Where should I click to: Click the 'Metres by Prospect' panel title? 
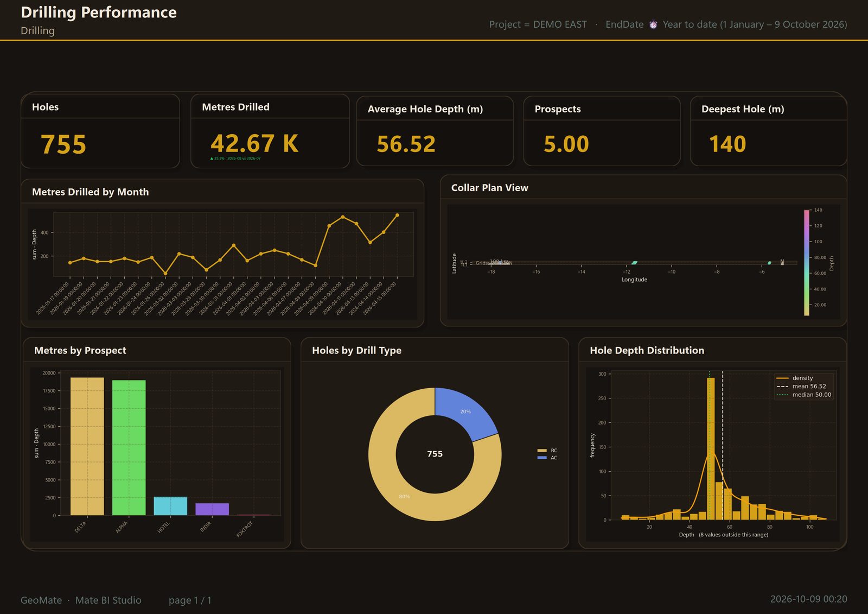(x=80, y=350)
